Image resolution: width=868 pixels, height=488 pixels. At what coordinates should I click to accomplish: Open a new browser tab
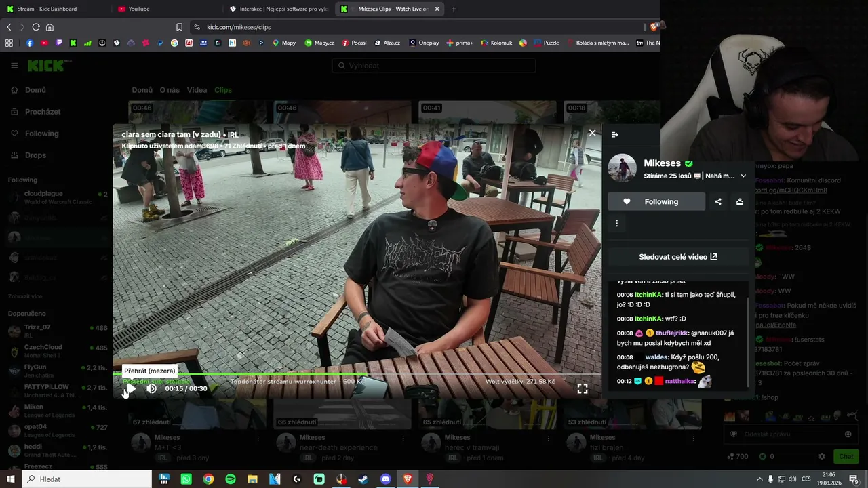point(454,9)
